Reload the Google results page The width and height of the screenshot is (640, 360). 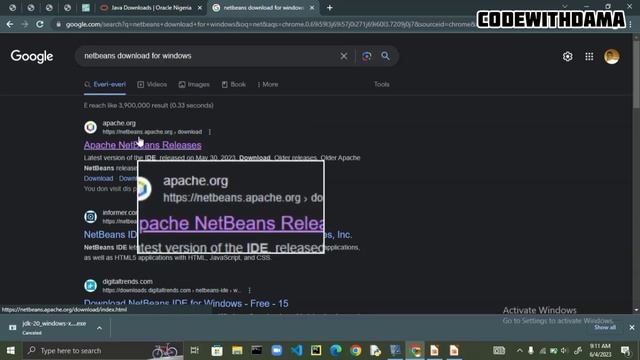(40, 24)
